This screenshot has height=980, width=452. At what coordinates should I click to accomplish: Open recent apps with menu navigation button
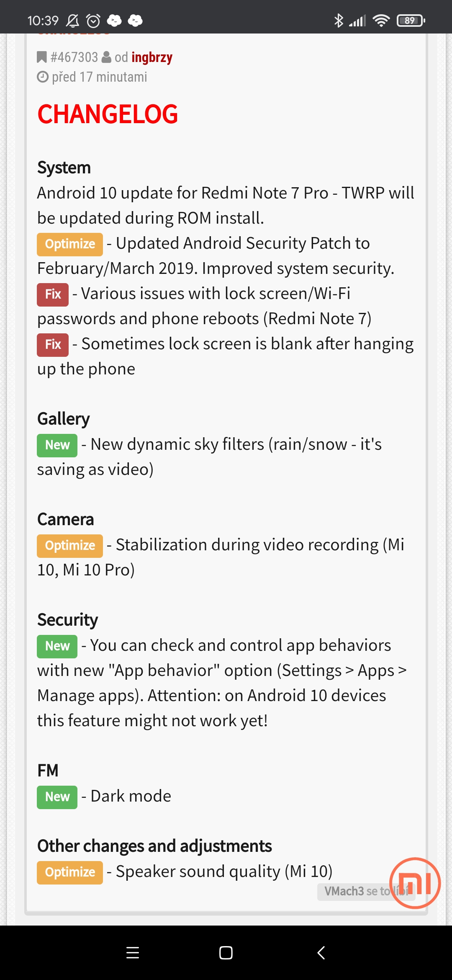[133, 953]
